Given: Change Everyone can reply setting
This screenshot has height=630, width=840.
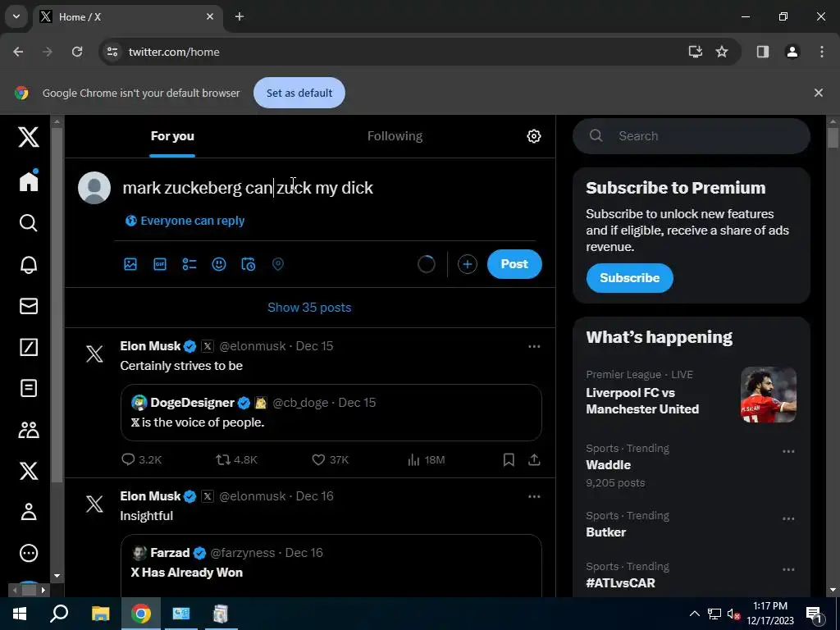Looking at the screenshot, I should click(x=185, y=221).
